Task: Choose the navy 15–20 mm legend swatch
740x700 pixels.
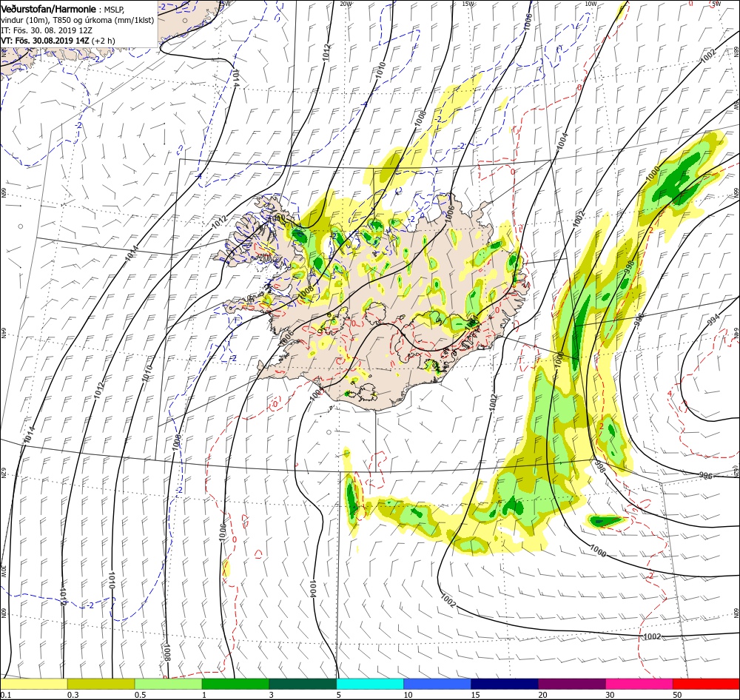Action: coord(505,684)
